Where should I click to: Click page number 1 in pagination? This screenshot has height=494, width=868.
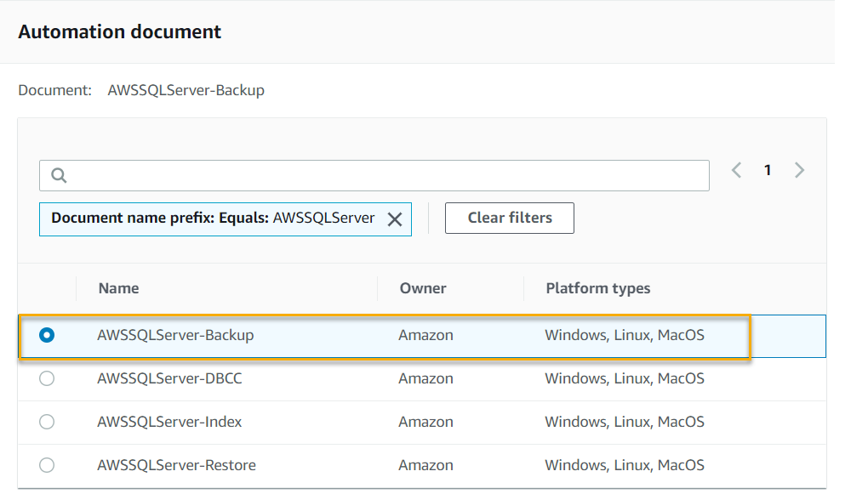point(768,170)
